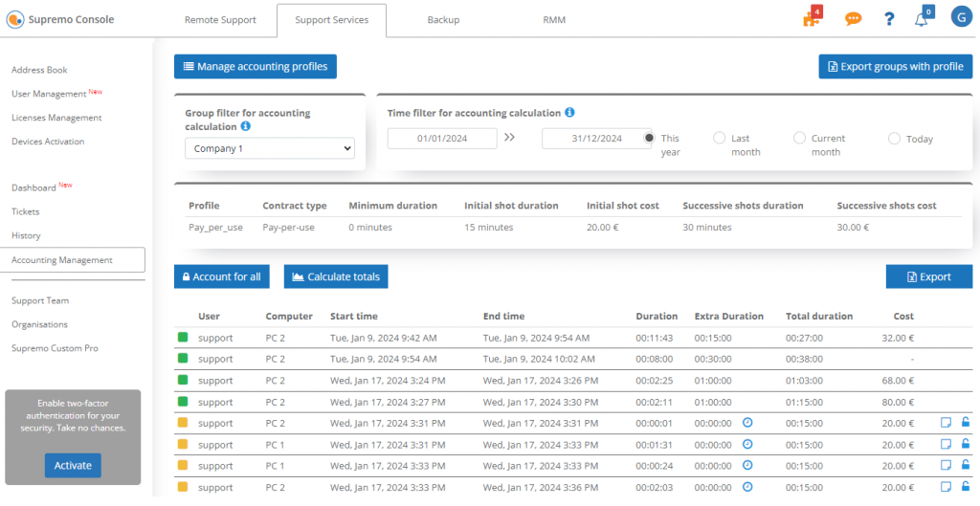The width and height of the screenshot is (980, 506).
Task: Click the start date field 01/01/2024
Action: (x=442, y=139)
